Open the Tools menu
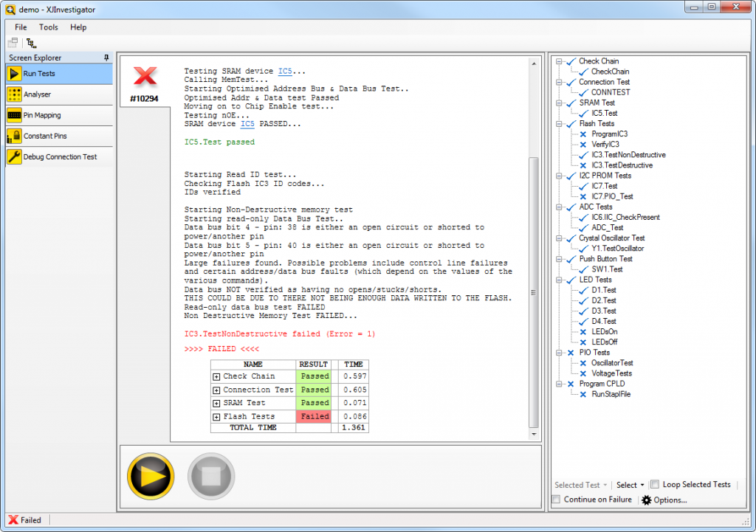This screenshot has width=756, height=532. click(49, 27)
